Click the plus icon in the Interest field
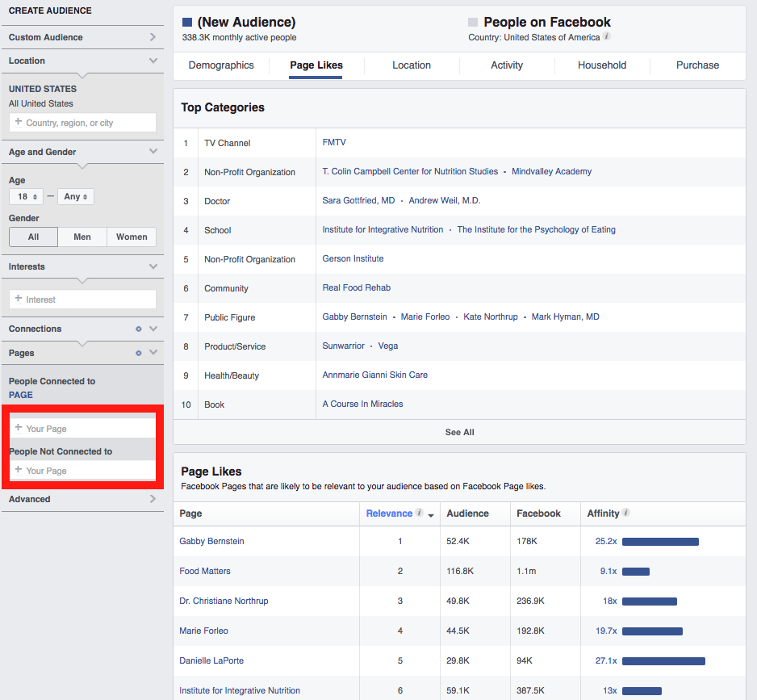This screenshot has width=757, height=700. coord(18,299)
